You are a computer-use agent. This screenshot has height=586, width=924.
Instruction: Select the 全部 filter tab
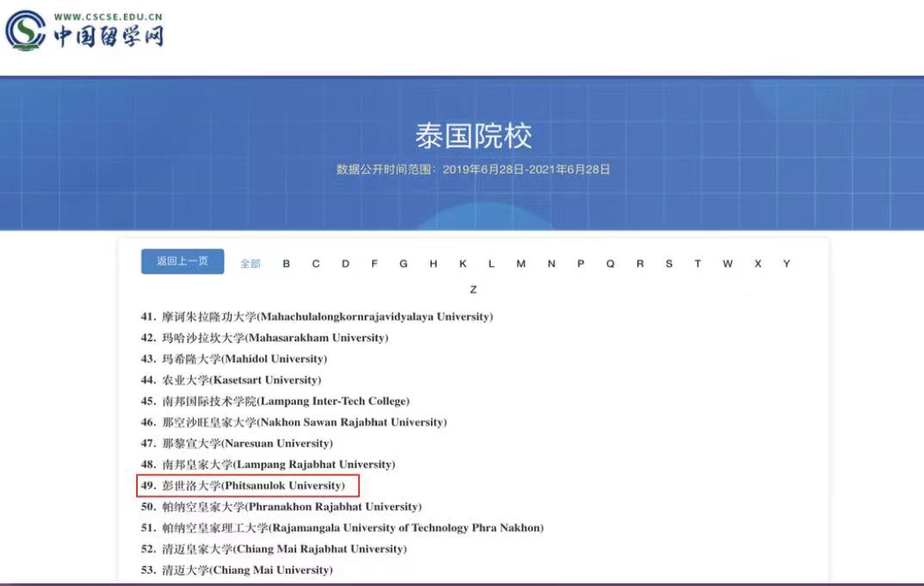click(x=250, y=264)
